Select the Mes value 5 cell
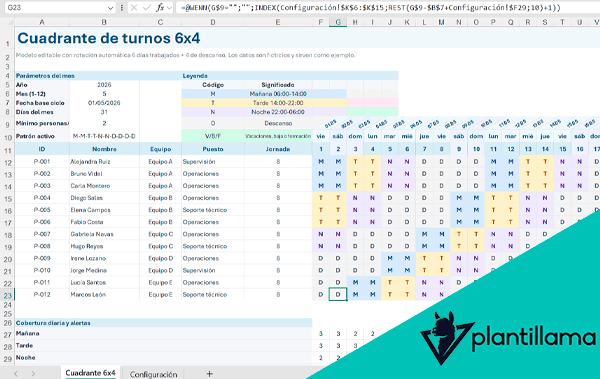Screen dimensions: 600x379 [104, 94]
